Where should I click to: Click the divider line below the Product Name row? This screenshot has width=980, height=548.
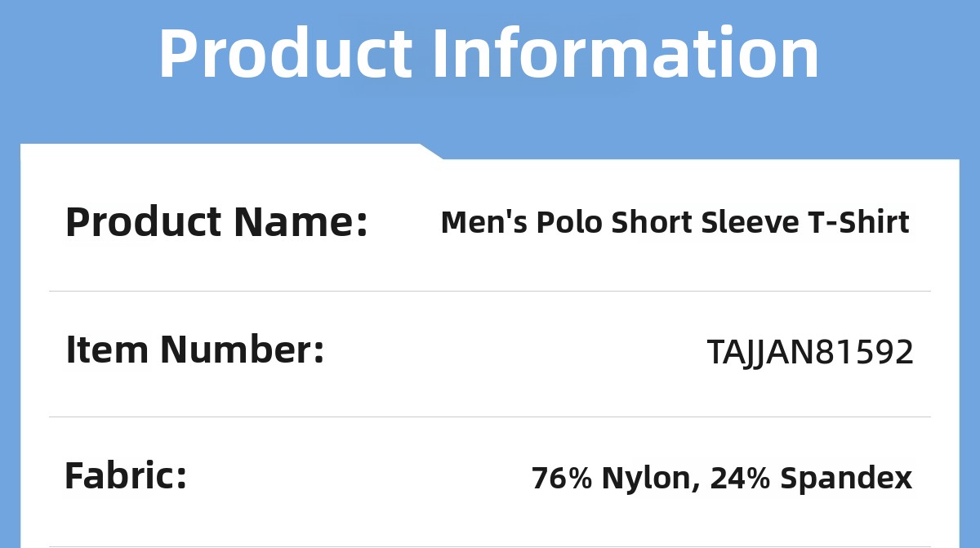pyautogui.click(x=490, y=291)
